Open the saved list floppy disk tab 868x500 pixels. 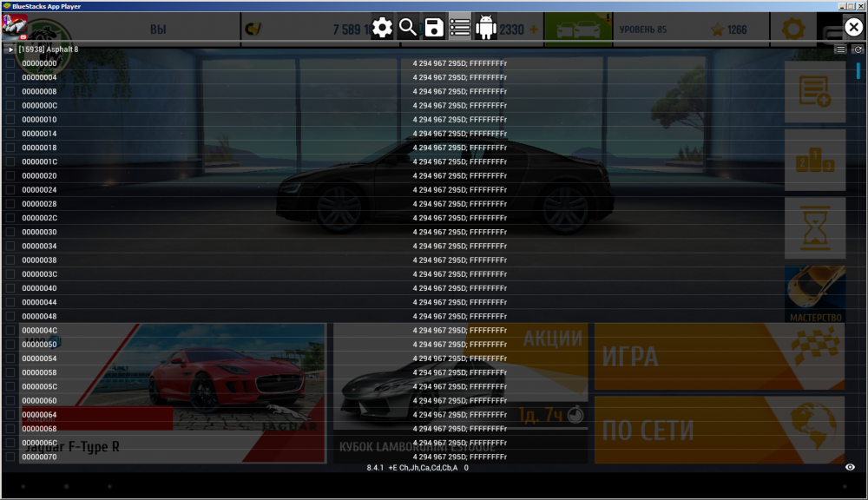point(434,28)
